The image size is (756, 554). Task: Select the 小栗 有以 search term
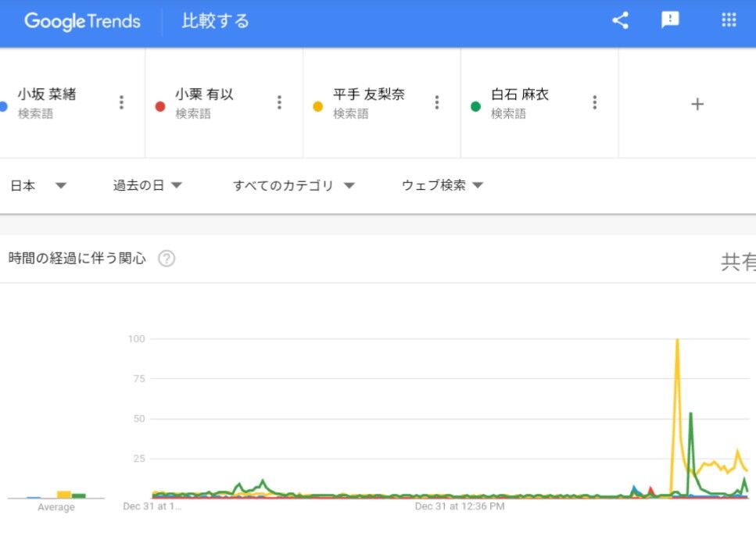coord(204,95)
